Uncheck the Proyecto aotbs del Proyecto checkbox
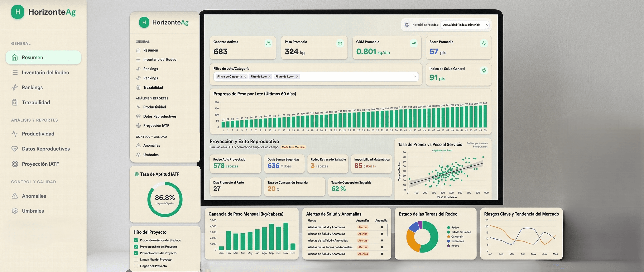644x272 pixels. [x=136, y=253]
